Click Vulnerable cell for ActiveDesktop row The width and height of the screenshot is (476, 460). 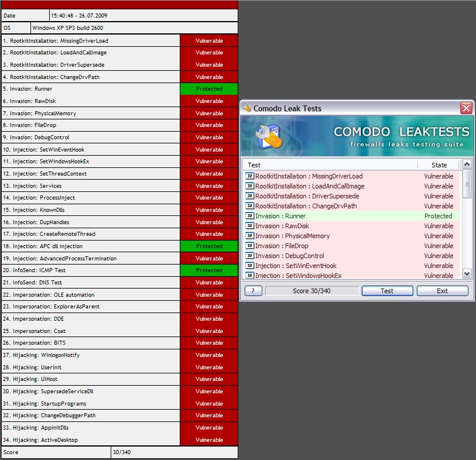[x=209, y=440]
